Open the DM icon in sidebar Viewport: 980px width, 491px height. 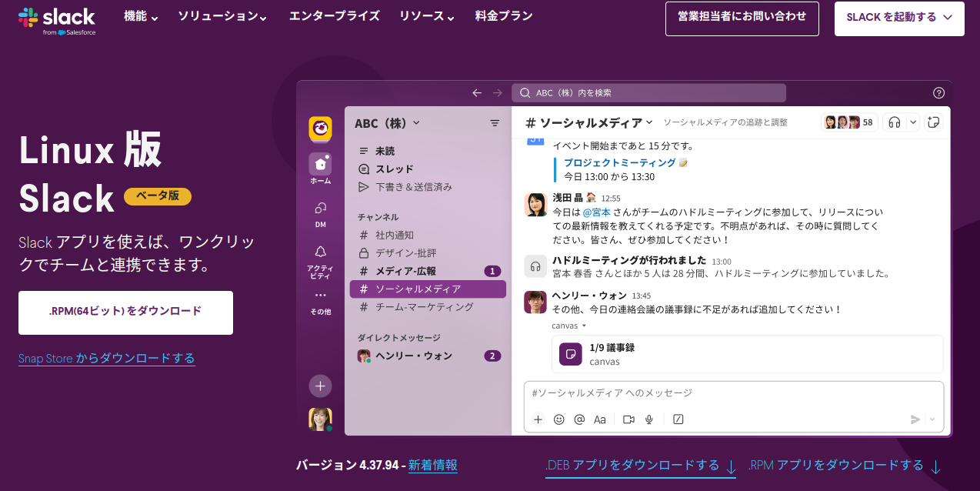[321, 214]
